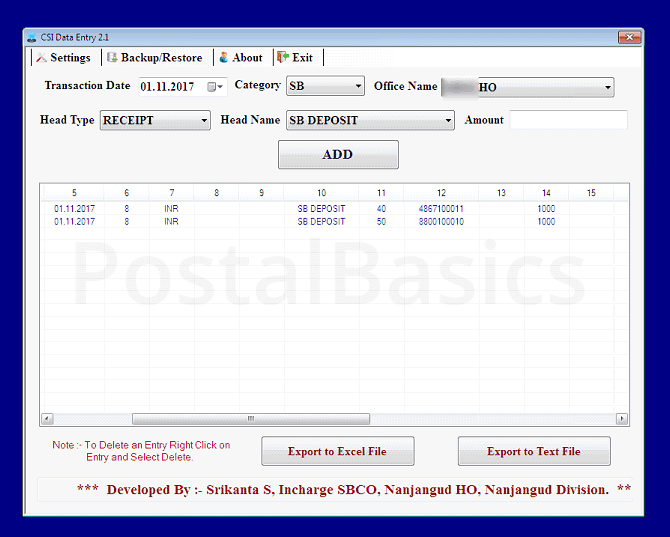Click inside the Amount input field
Screen dimensions: 670x537
pyautogui.click(x=568, y=120)
